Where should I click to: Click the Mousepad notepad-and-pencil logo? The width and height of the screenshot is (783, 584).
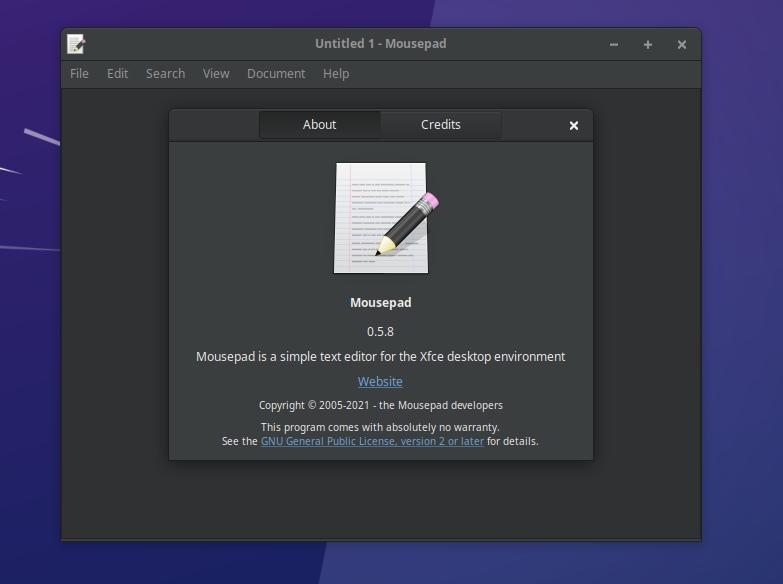click(x=386, y=217)
